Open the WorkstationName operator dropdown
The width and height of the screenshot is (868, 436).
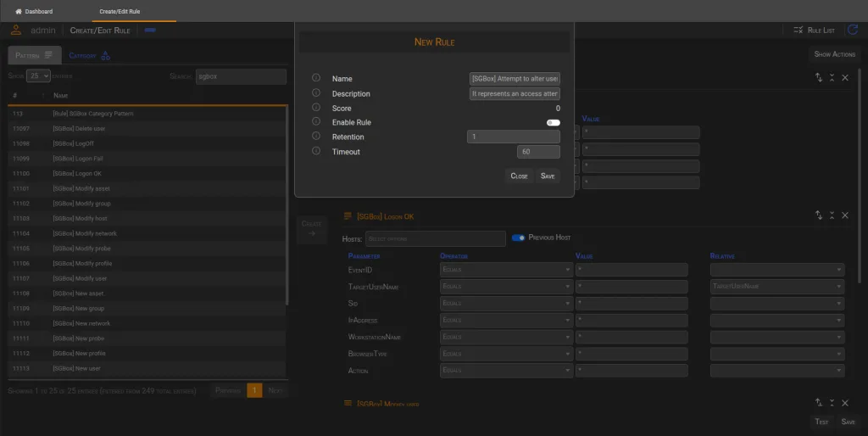[506, 337]
